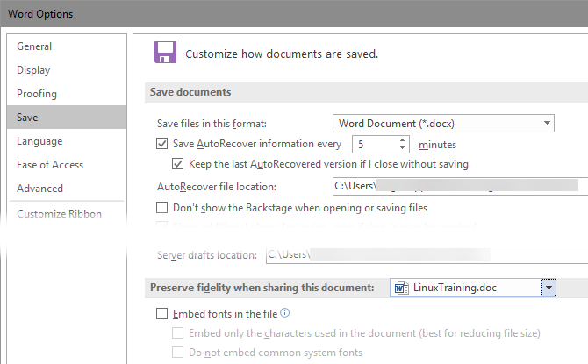This screenshot has height=364, width=588.
Task: Uncheck Keep the last AutoRecovered version
Action: tap(180, 164)
